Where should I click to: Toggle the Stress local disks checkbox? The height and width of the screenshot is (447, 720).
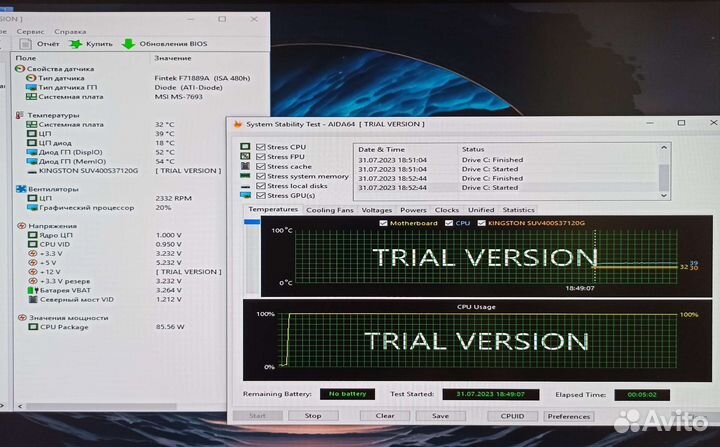(x=261, y=186)
